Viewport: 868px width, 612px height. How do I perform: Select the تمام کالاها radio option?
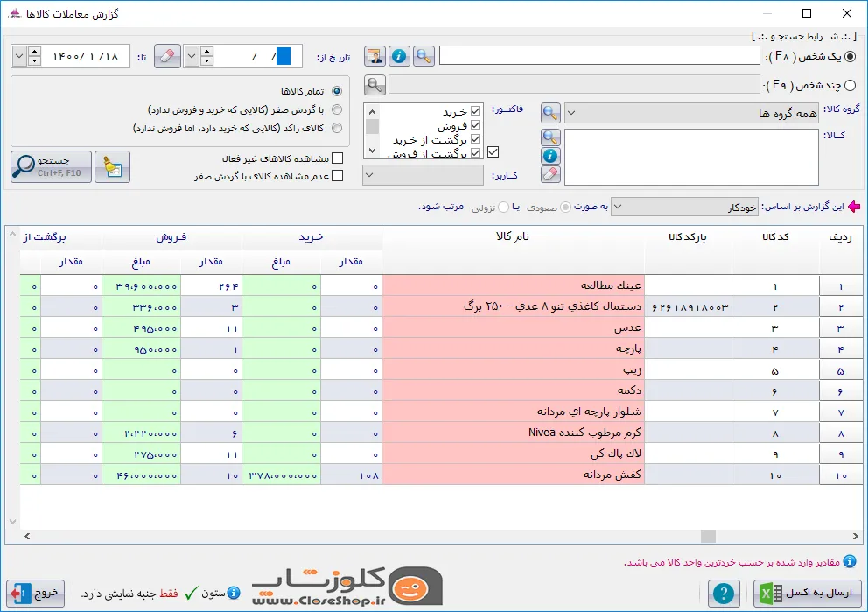click(337, 91)
